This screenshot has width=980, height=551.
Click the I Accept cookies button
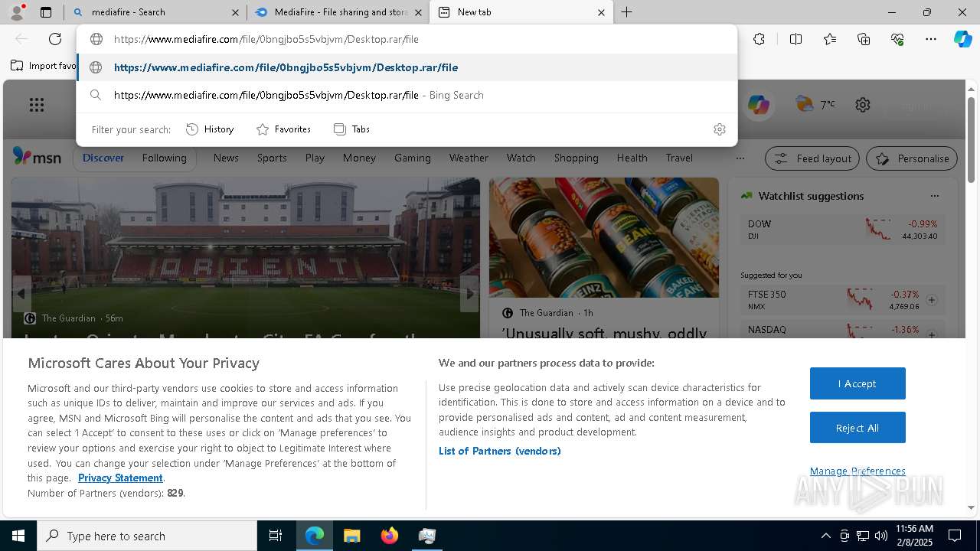(857, 383)
